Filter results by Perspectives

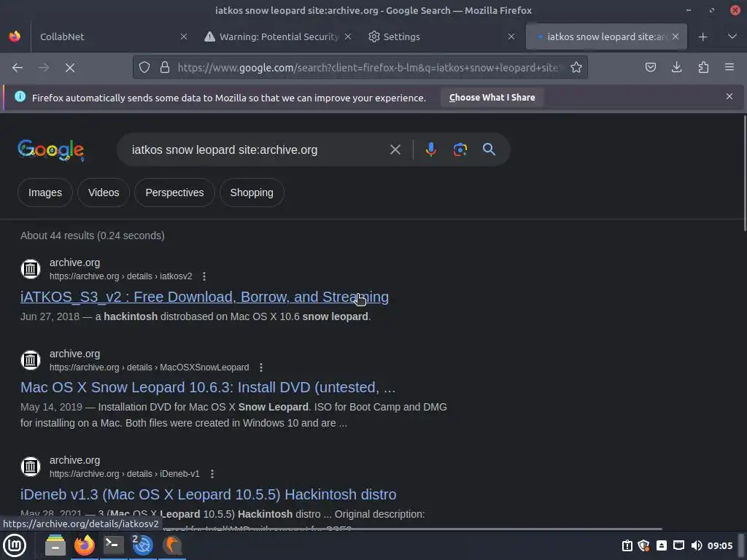(x=174, y=192)
